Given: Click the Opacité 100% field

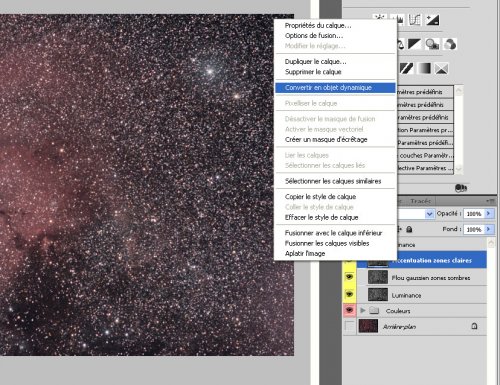Looking at the screenshot, I should pos(474,214).
